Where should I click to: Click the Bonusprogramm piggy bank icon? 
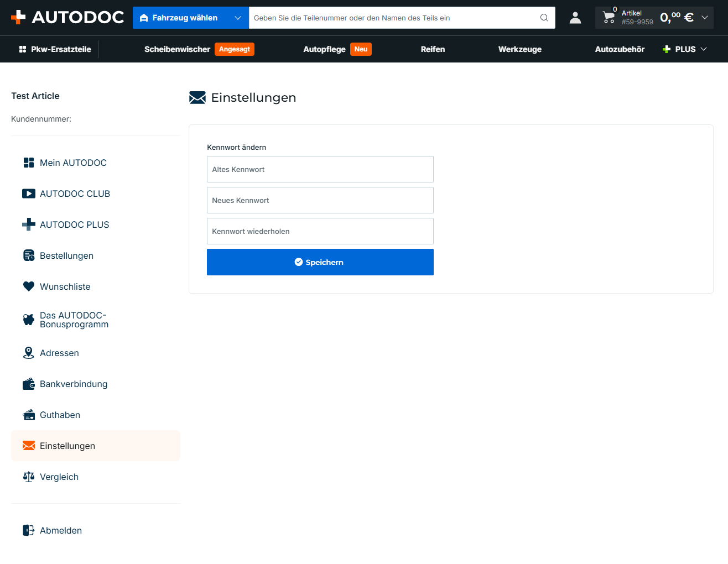[x=29, y=320]
